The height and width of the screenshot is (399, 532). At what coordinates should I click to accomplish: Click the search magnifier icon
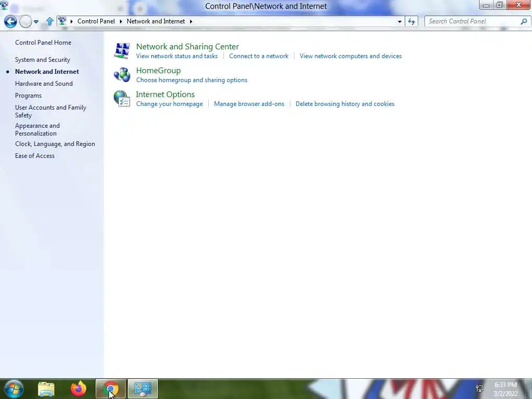click(x=524, y=21)
